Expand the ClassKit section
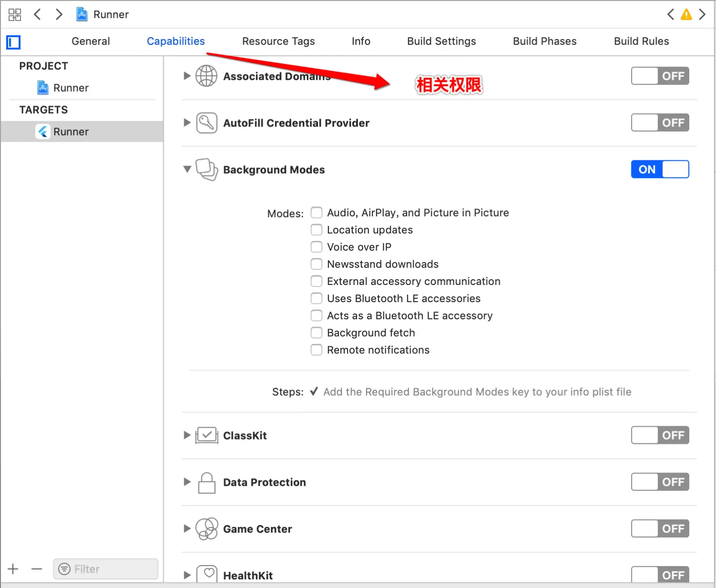 pos(187,435)
